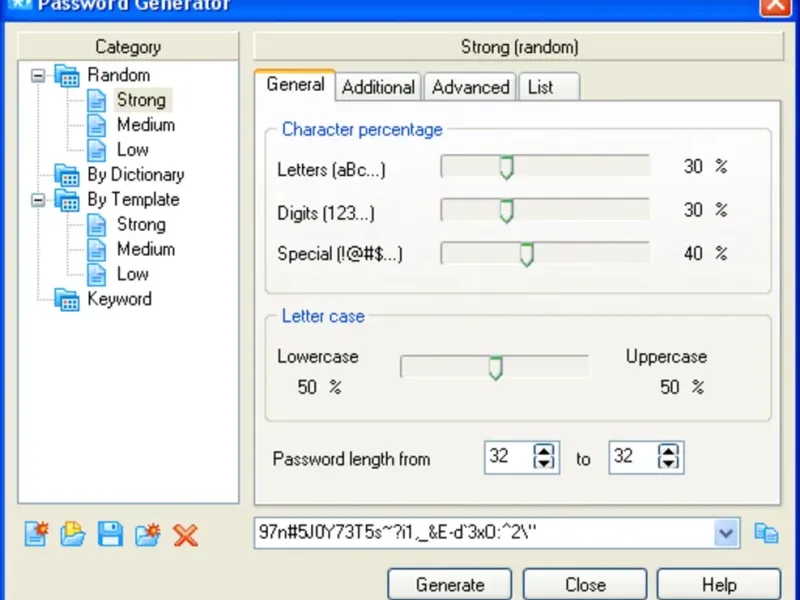The image size is (800, 600).
Task: Select Strong under Random category
Action: pos(141,100)
